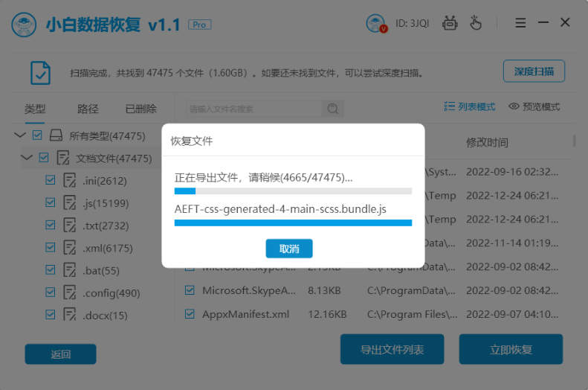The height and width of the screenshot is (390, 588).
Task: Uncheck the .ini(2612) checkbox
Action: (x=51, y=180)
